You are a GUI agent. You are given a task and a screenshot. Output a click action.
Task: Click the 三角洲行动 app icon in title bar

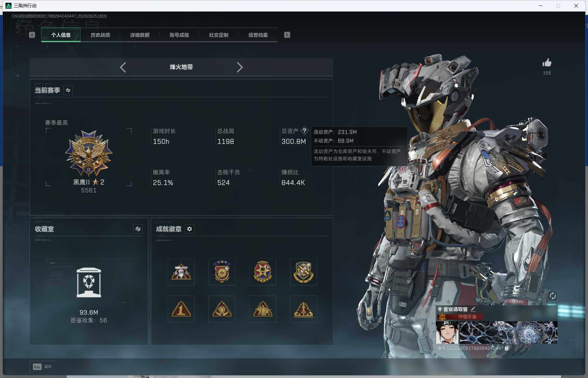coord(8,6)
